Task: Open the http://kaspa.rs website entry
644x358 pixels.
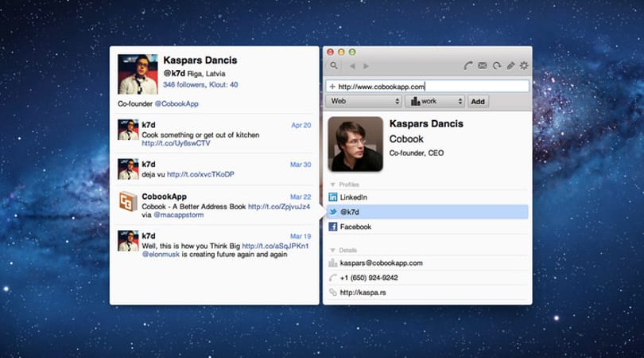Action: click(363, 293)
